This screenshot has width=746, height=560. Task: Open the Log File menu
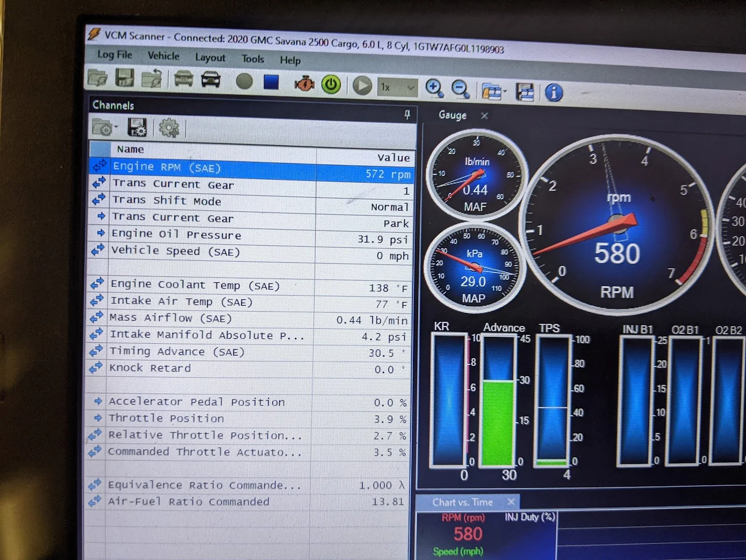[115, 54]
